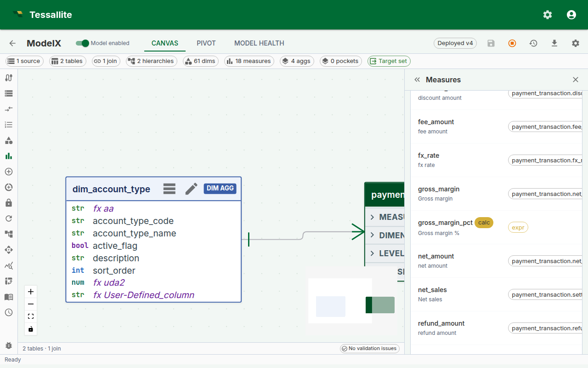Zoom out on the canvas
Screen dimensions: 588x368
(31, 304)
